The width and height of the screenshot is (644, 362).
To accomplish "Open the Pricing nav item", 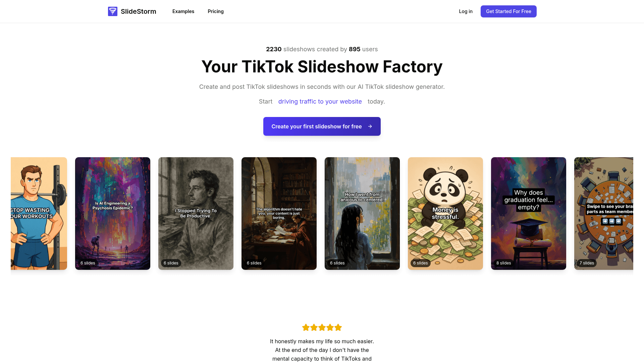I will coord(216,11).
